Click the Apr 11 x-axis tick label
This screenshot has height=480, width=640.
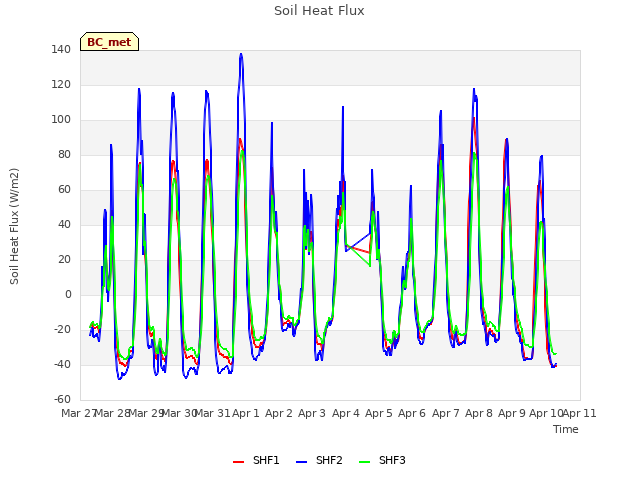click(x=580, y=413)
